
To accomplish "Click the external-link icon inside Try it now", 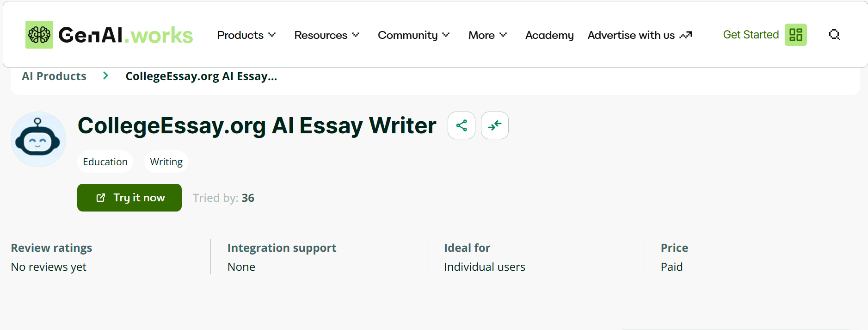I will [100, 198].
